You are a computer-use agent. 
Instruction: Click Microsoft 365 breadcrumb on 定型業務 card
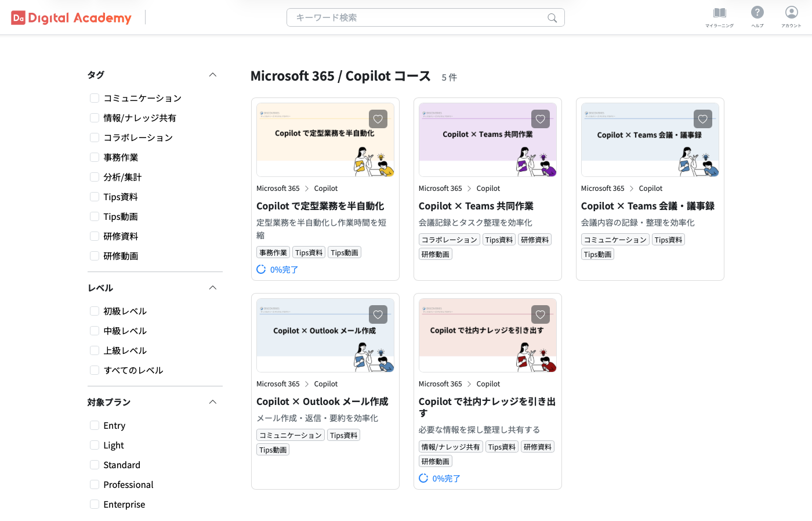pos(278,189)
